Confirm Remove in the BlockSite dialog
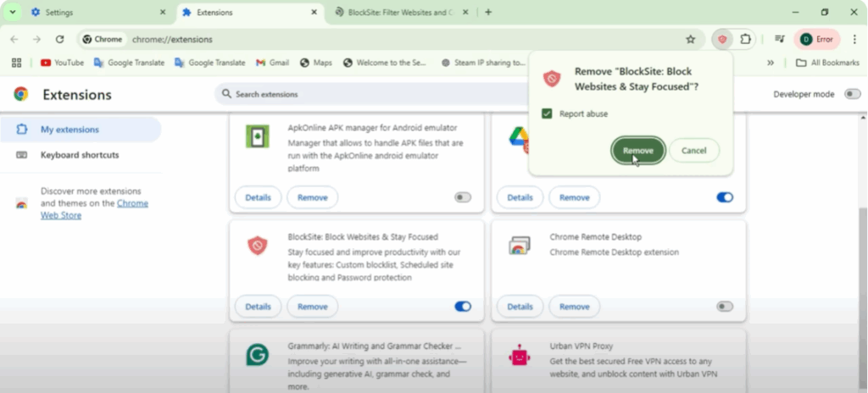The image size is (868, 393). 638,151
